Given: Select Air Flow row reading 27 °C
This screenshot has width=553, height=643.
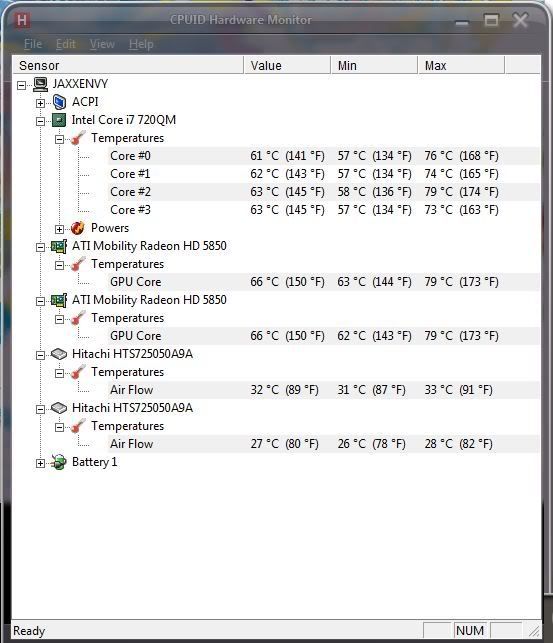Looking at the screenshot, I should coord(324,444).
